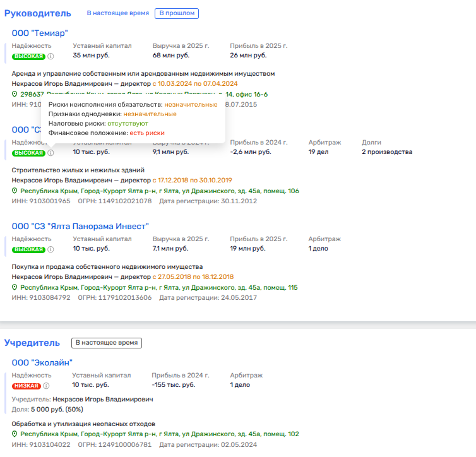Click the address link ending in помещ. 106
This screenshot has width=476, height=457.
(159, 191)
